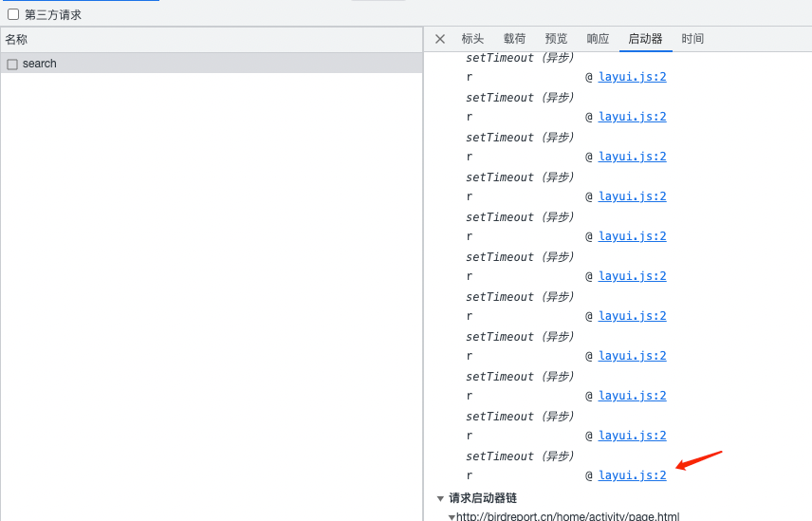
Task: Switch to the 标头 tab
Action: point(472,39)
